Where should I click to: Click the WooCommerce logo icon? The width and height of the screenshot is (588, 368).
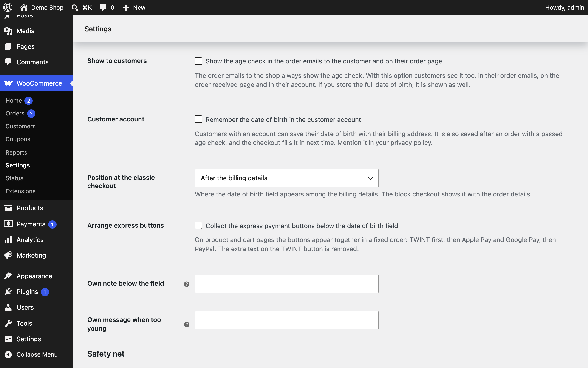pos(8,83)
